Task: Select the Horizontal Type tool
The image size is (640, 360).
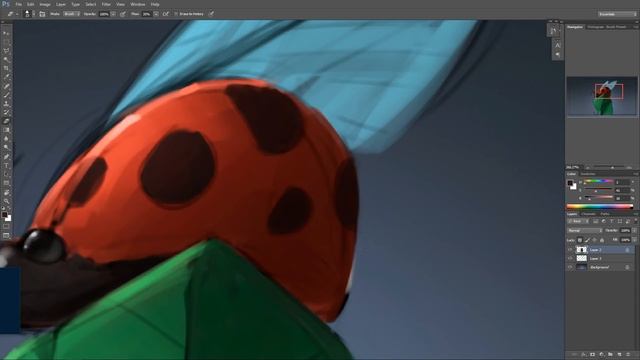Action: tap(6, 165)
